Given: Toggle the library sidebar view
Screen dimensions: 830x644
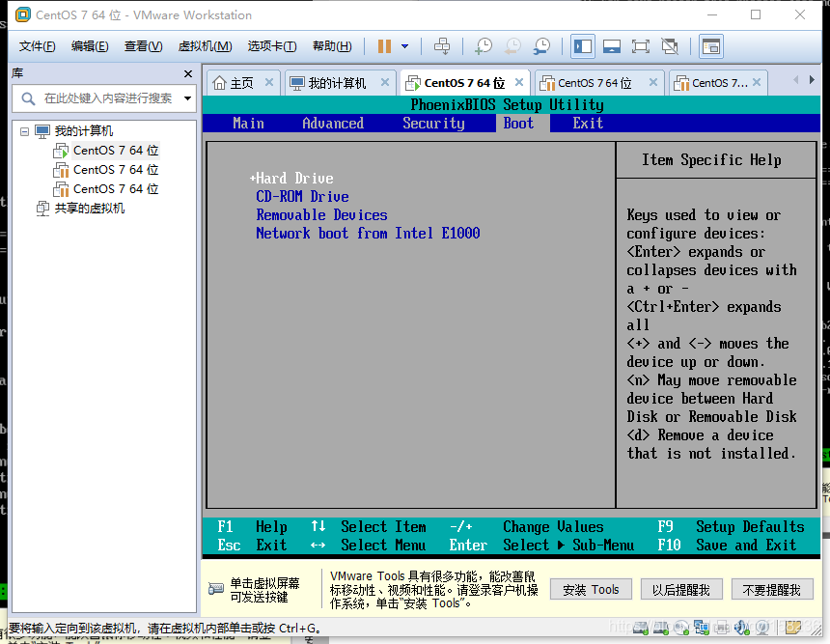Looking at the screenshot, I should (x=583, y=46).
